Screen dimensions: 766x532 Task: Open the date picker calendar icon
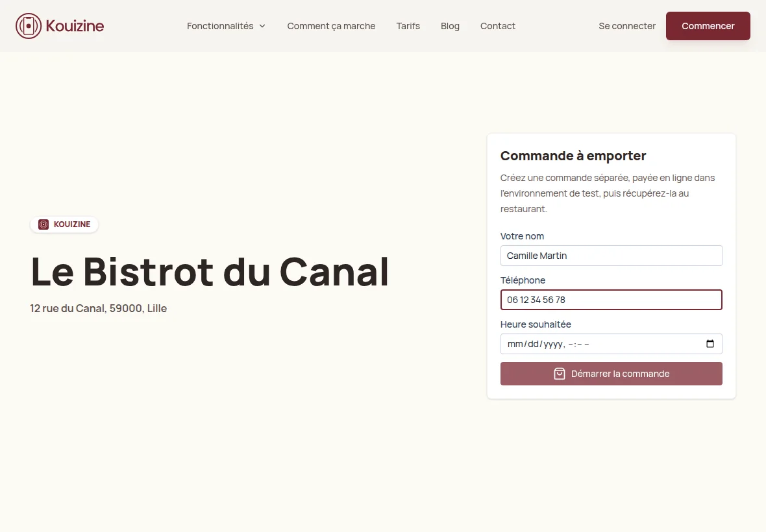click(x=710, y=344)
